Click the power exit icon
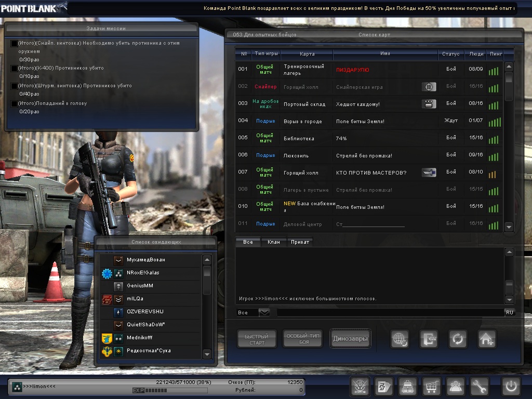 click(511, 387)
